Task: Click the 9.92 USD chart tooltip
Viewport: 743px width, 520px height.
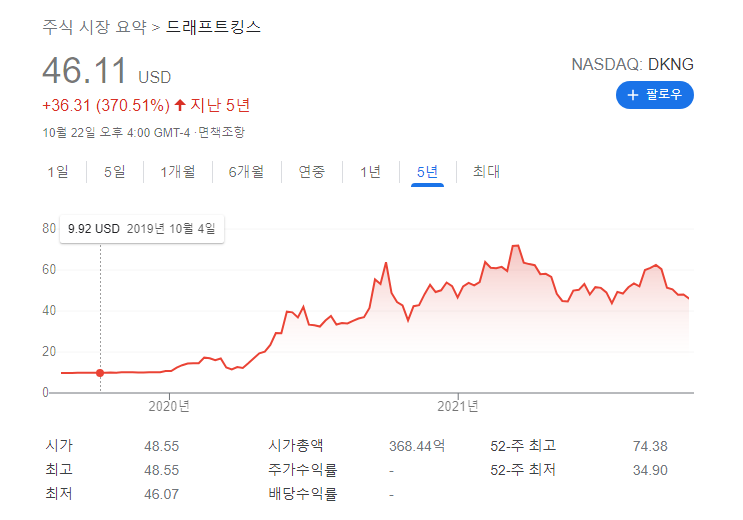Action: point(142,229)
